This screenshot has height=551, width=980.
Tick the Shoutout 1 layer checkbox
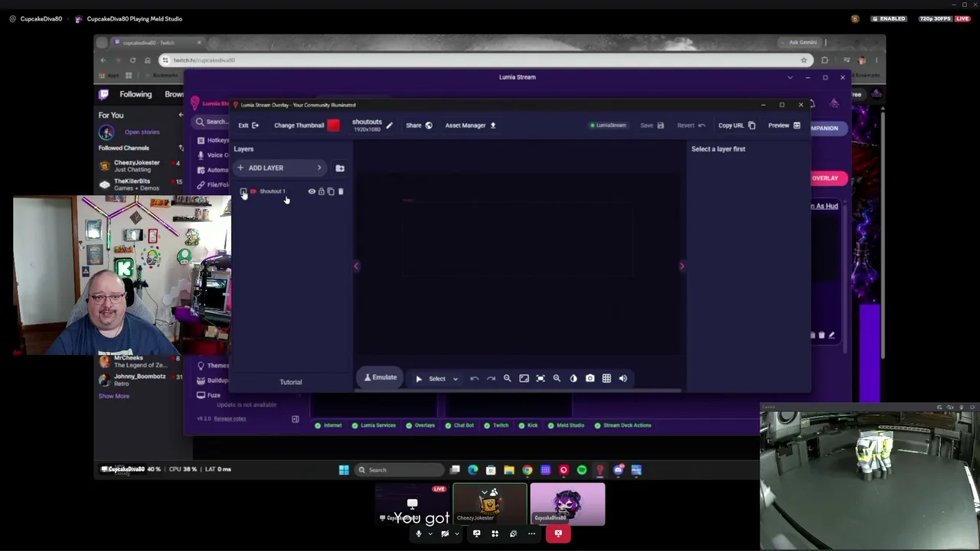[243, 191]
